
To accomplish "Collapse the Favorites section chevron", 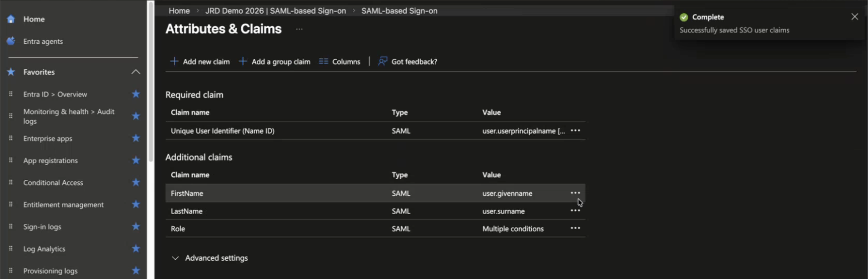I will [x=136, y=72].
